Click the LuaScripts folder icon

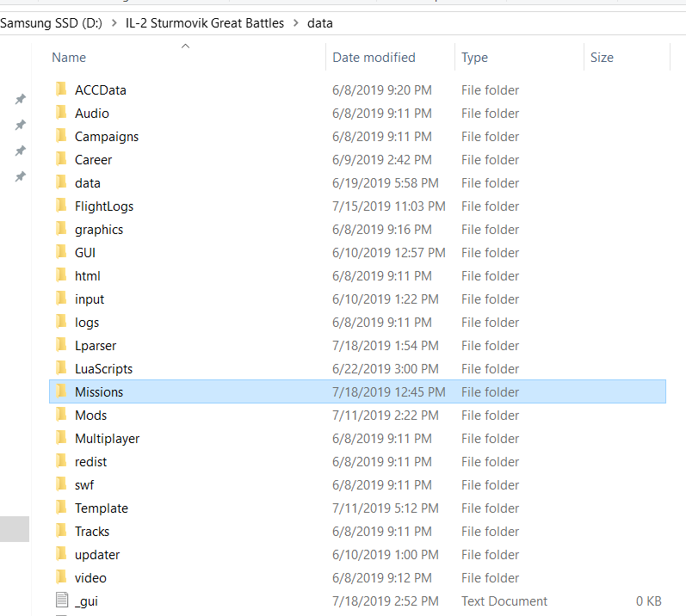pos(62,367)
